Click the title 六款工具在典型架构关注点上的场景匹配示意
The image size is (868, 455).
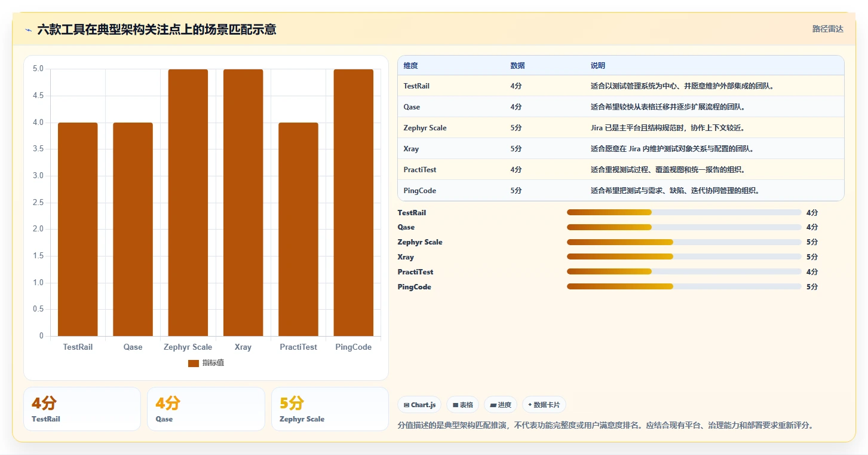157,30
